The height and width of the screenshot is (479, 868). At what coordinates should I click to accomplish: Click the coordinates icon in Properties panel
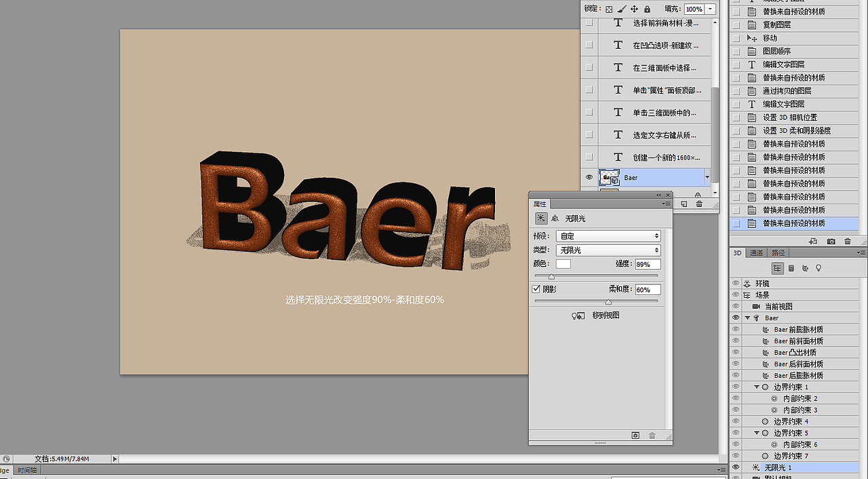pos(555,218)
